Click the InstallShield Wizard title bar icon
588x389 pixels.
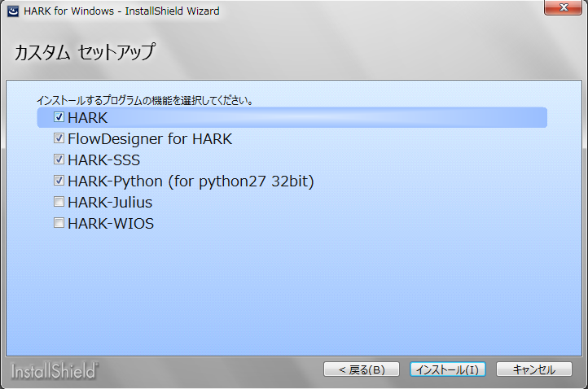click(x=13, y=11)
